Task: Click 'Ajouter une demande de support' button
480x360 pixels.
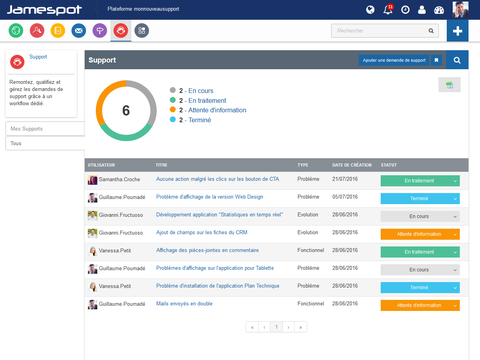Action: [394, 60]
